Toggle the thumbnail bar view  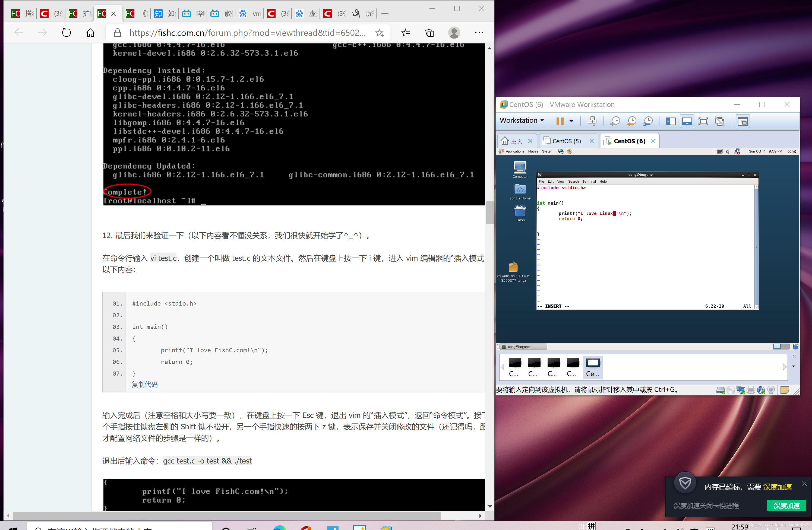point(687,121)
